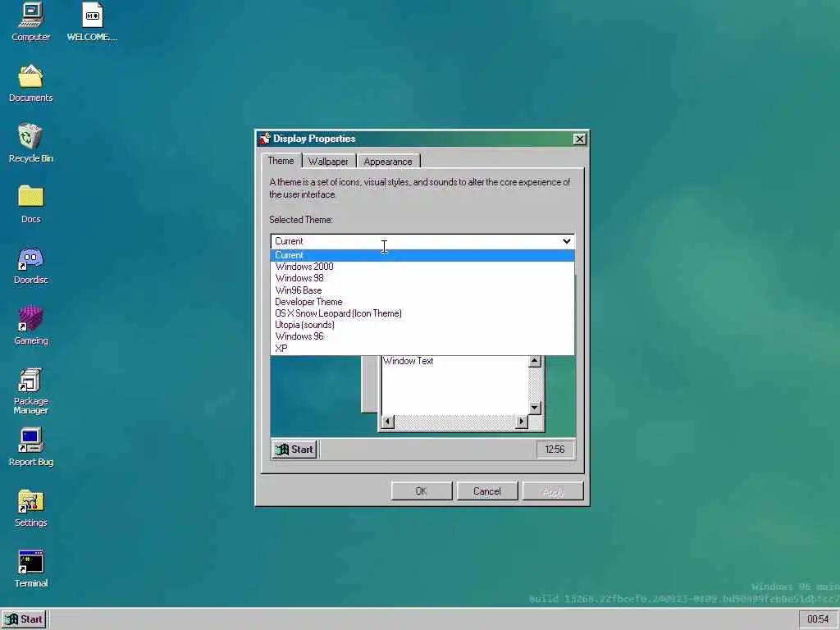Click the greyed Apply button

(x=553, y=491)
